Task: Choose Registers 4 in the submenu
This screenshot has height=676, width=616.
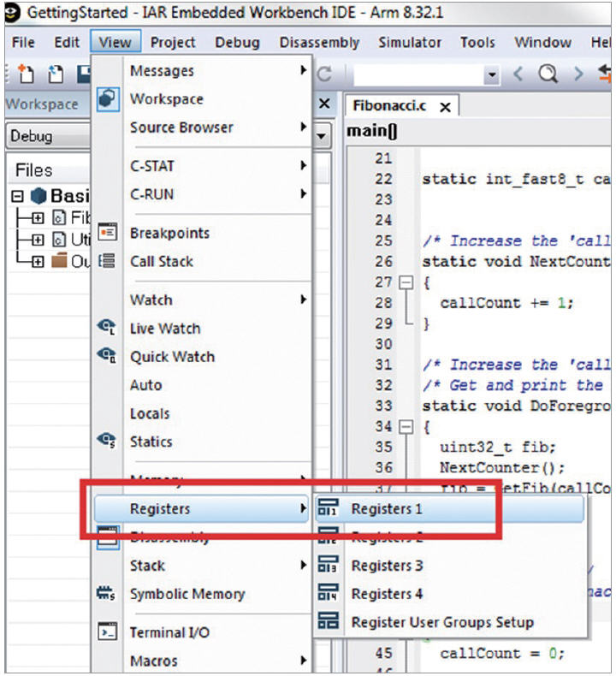Action: (387, 594)
